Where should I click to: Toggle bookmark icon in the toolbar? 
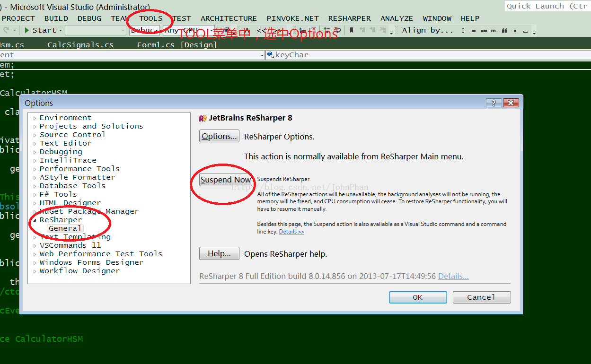[351, 30]
